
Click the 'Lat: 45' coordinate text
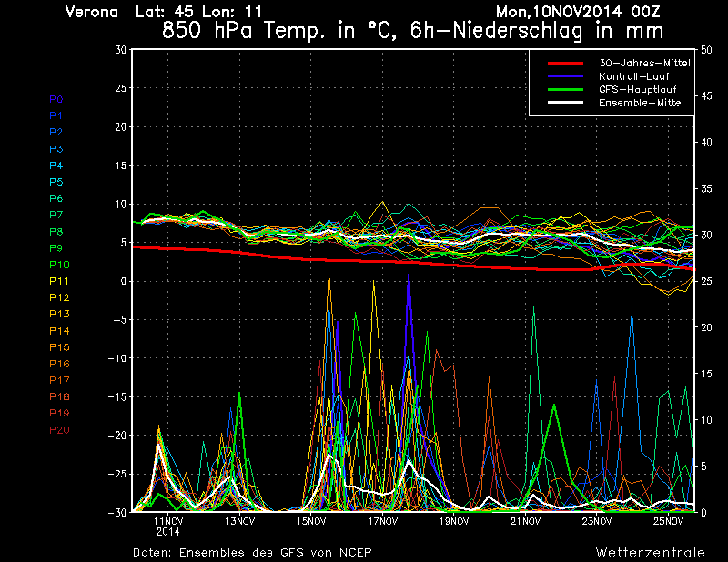[x=167, y=12]
